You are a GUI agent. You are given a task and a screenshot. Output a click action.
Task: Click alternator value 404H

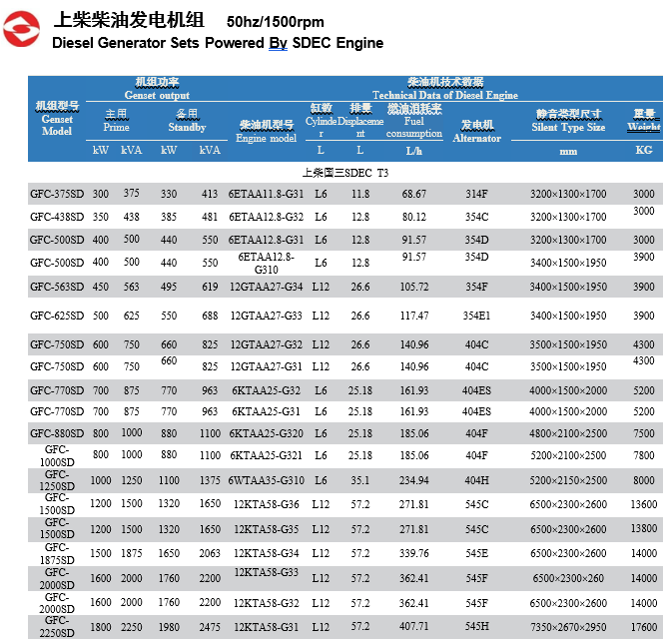477,480
